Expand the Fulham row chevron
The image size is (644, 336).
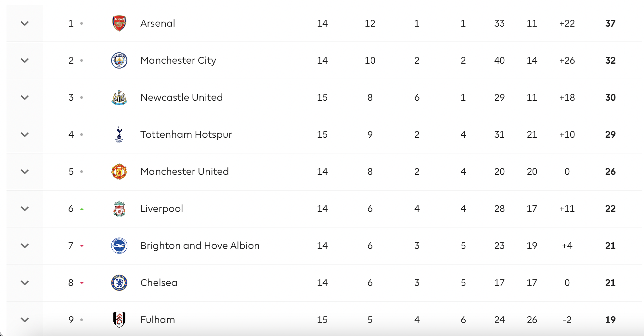pos(25,320)
